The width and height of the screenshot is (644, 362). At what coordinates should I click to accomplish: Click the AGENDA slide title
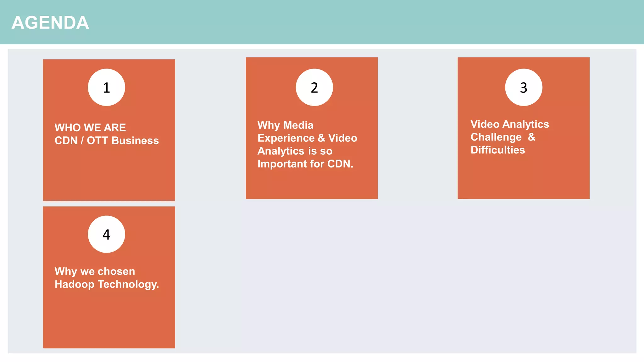coord(50,23)
